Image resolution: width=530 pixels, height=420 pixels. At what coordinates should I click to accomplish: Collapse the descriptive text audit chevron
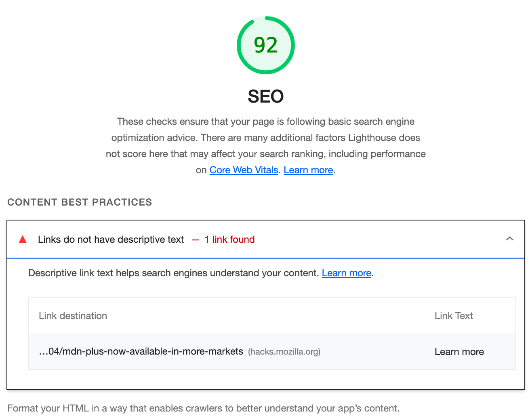click(510, 239)
